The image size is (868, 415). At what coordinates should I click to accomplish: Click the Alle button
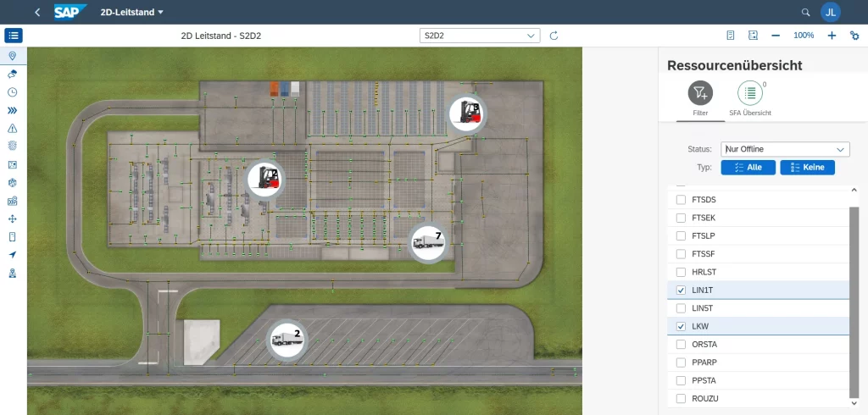point(747,168)
